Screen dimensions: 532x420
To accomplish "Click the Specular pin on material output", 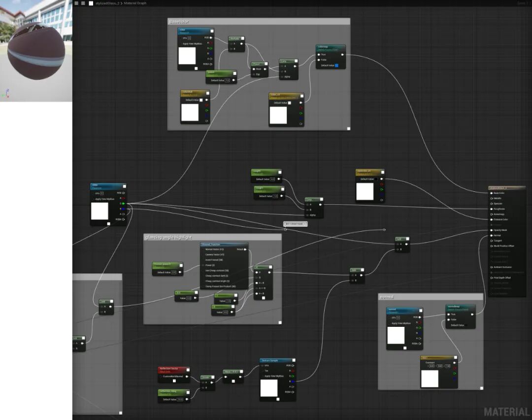I will pyautogui.click(x=491, y=204).
